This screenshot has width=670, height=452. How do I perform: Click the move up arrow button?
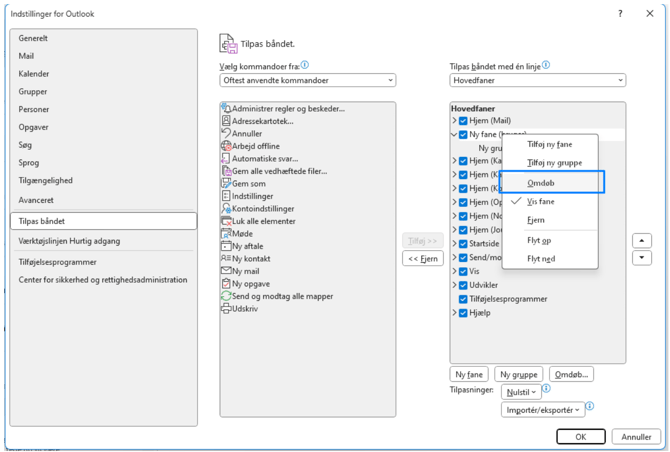(642, 241)
